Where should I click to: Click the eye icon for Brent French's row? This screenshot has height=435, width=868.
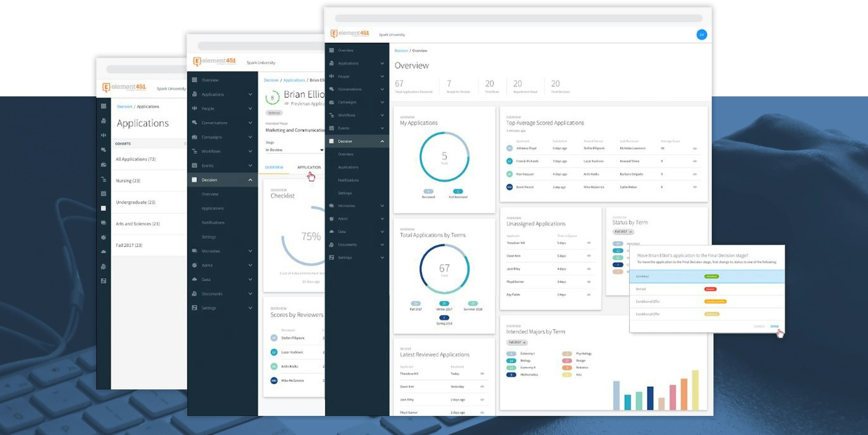[694, 187]
